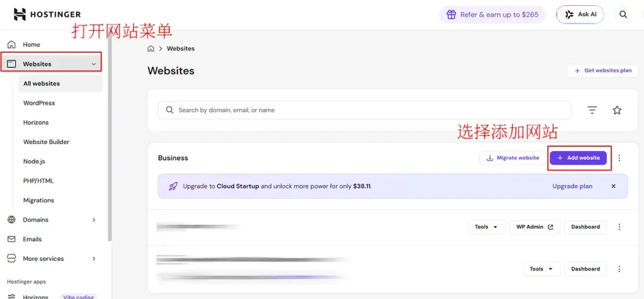
Task: Click the Business plan heading
Action: 173,158
